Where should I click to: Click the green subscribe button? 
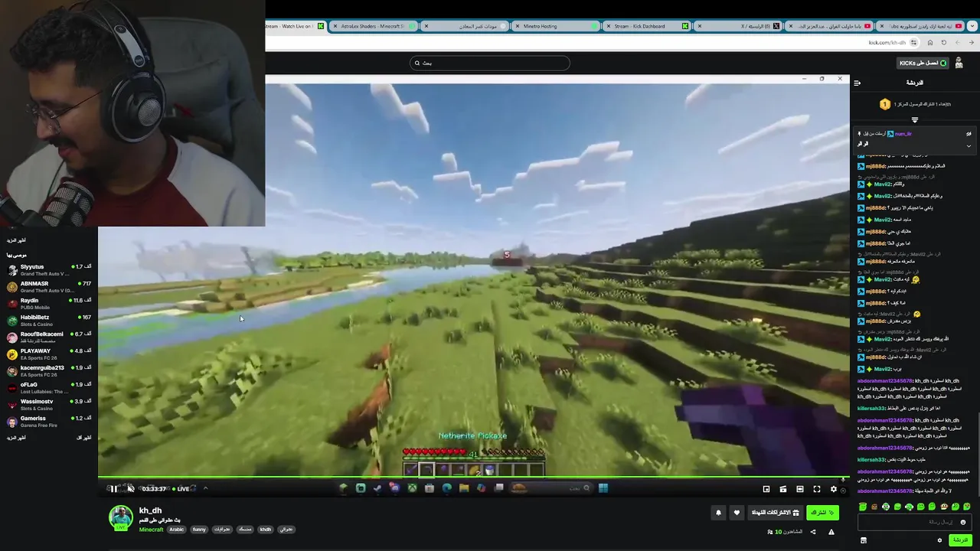coord(822,513)
